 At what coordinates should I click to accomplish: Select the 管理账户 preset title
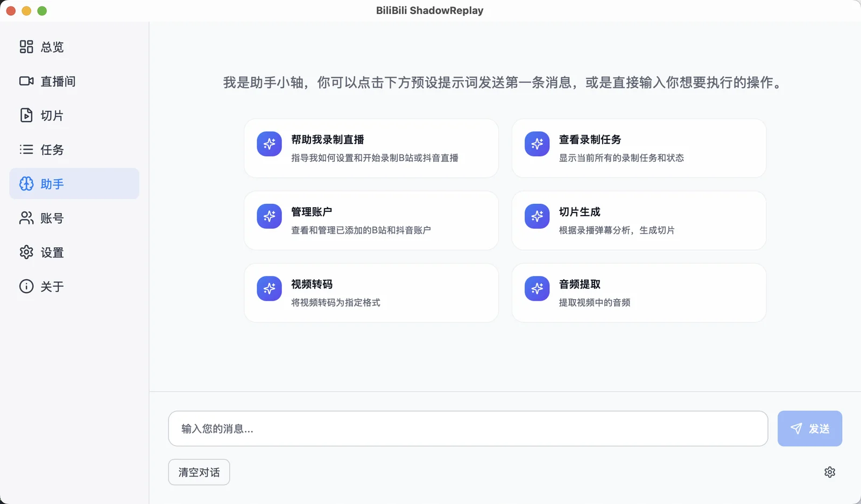(312, 212)
